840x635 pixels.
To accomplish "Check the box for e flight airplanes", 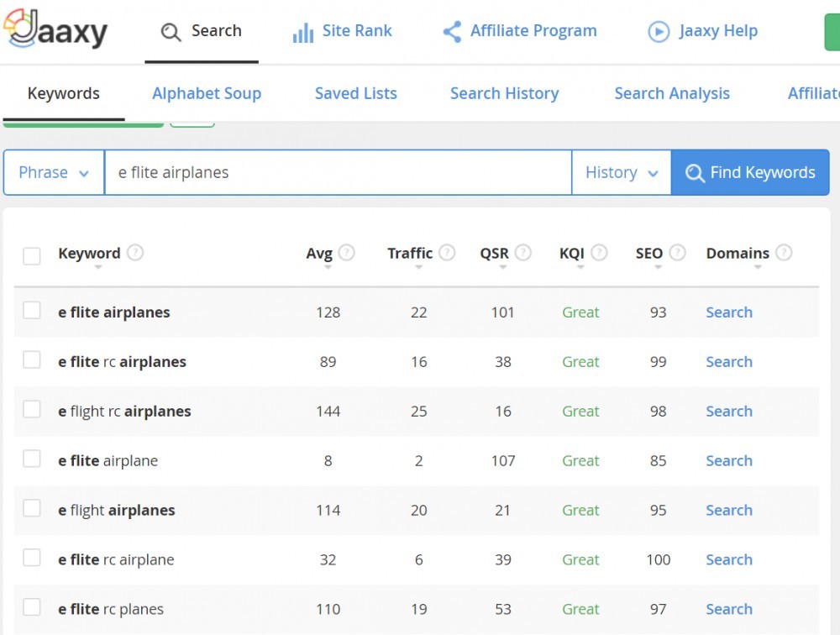I will pos(32,508).
